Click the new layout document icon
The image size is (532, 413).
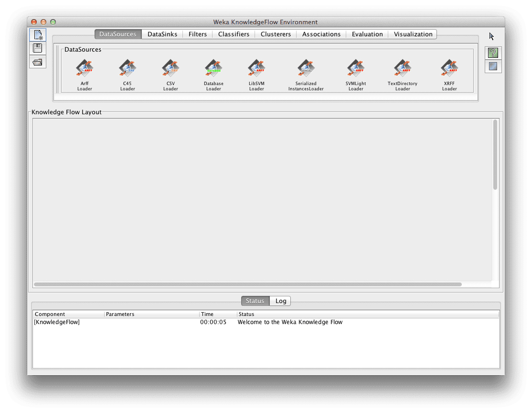point(38,35)
